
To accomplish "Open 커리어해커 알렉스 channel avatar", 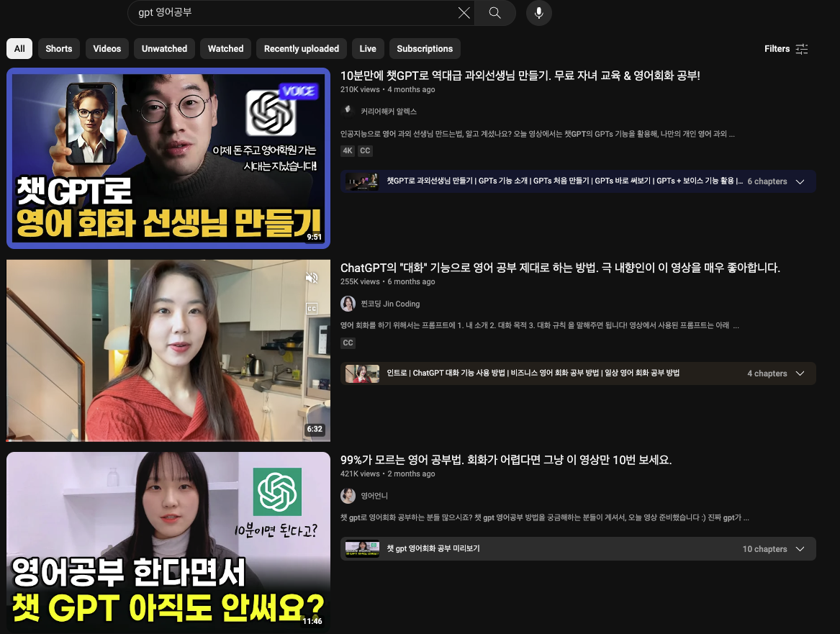I will point(348,111).
